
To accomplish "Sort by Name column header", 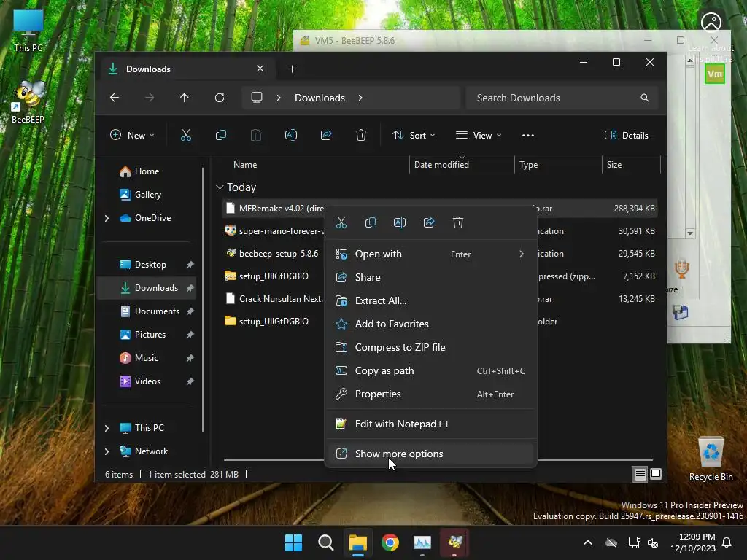I will (245, 165).
